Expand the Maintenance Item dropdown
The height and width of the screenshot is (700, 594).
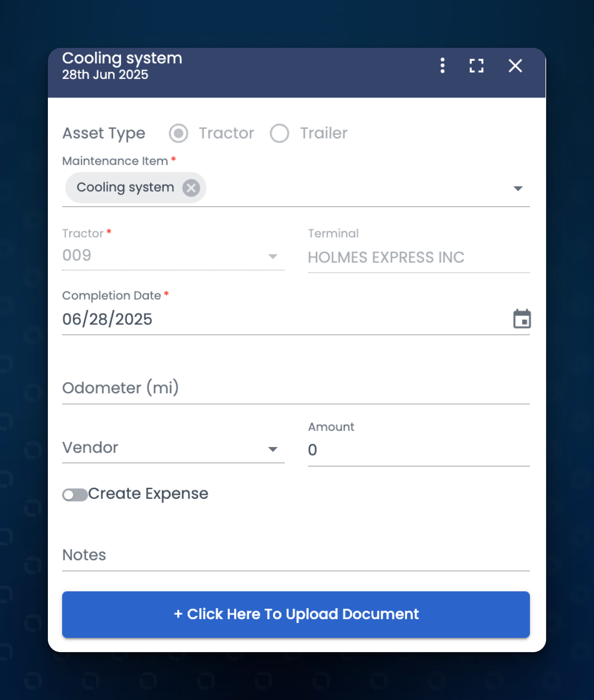518,188
